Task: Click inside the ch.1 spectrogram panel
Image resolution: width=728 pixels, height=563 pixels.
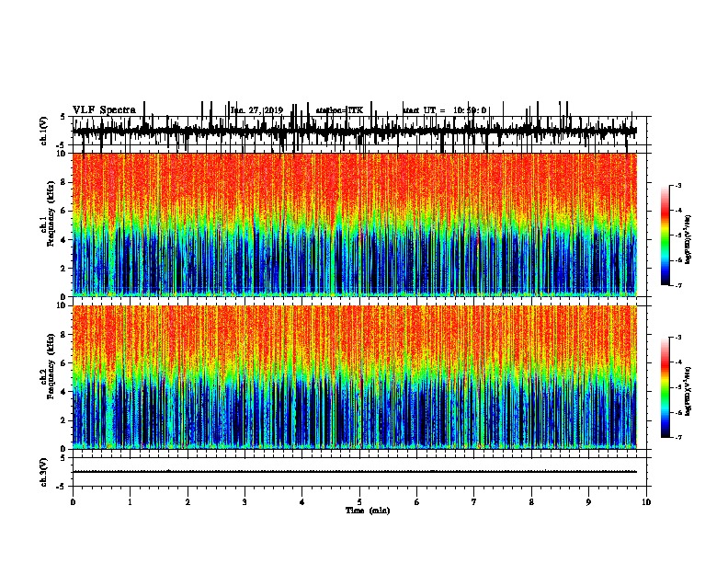Action: (355, 224)
